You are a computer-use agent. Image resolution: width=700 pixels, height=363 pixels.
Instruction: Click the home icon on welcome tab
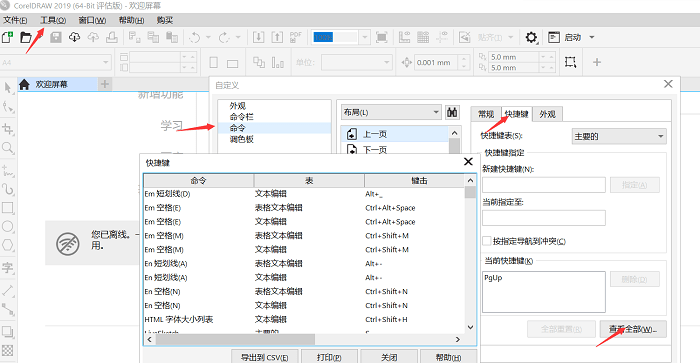[24, 84]
